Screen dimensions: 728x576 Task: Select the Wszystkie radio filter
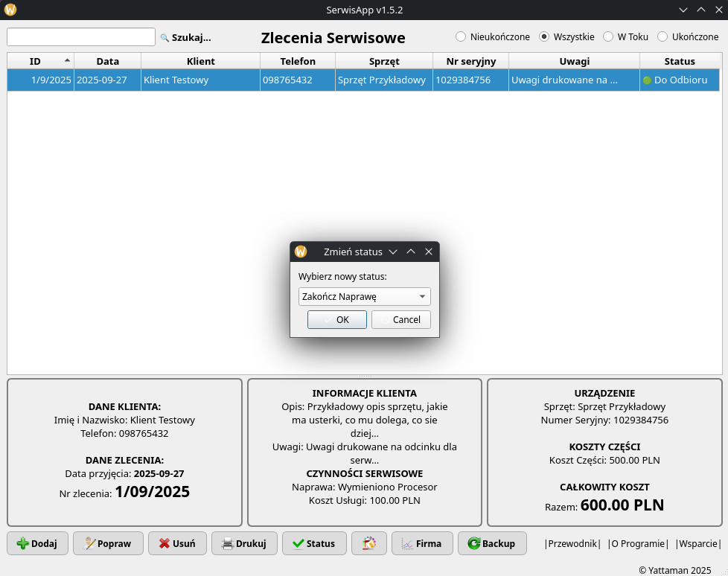tap(544, 36)
